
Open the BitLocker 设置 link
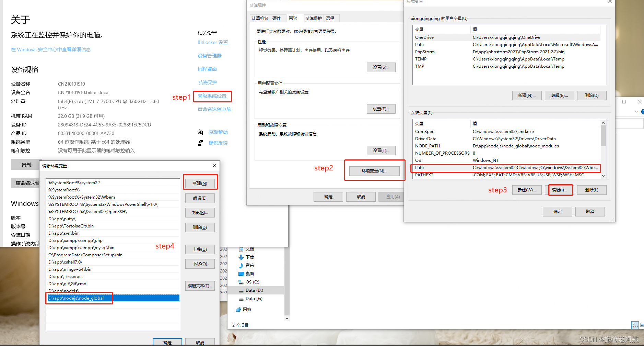pos(212,42)
